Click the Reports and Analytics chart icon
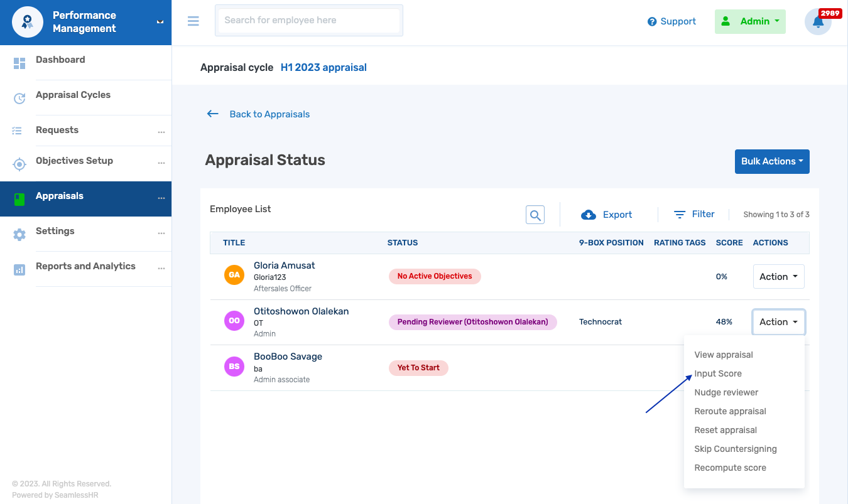Image resolution: width=848 pixels, height=504 pixels. coord(19,270)
